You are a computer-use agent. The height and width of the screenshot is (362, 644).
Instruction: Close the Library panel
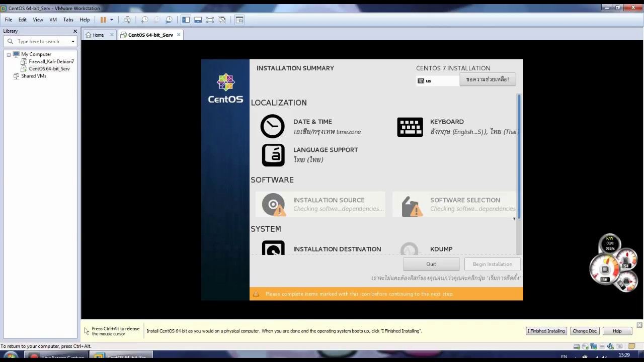[75, 31]
